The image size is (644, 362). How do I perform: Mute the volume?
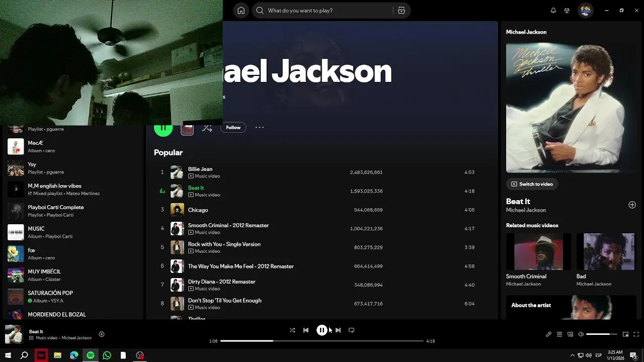pos(581,334)
